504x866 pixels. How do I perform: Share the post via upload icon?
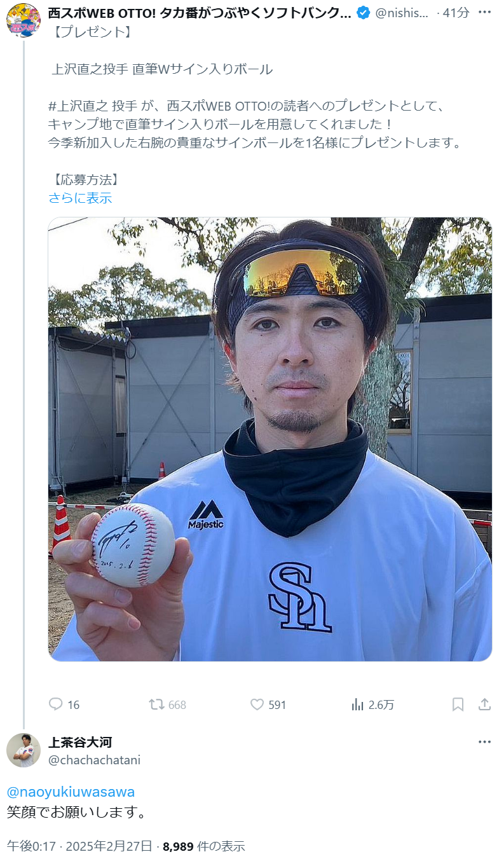click(x=484, y=704)
